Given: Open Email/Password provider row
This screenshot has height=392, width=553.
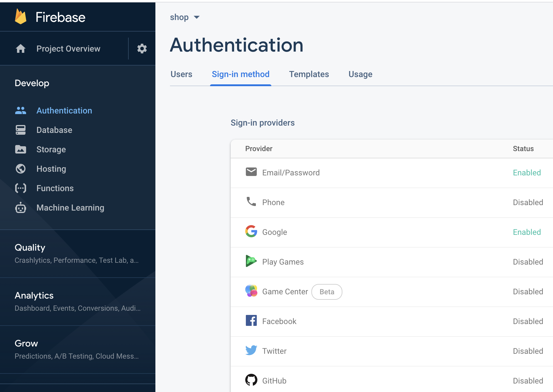Looking at the screenshot, I should pyautogui.click(x=392, y=173).
